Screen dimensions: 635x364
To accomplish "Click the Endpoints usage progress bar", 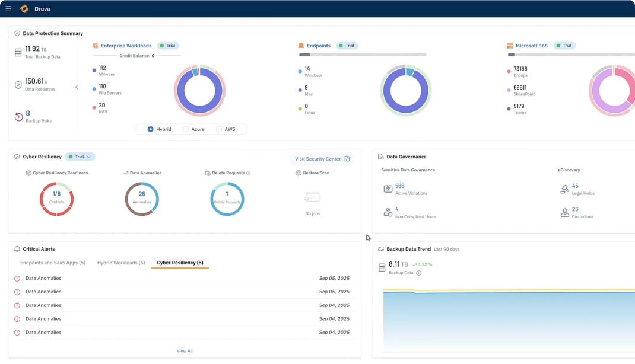I will click(362, 55).
